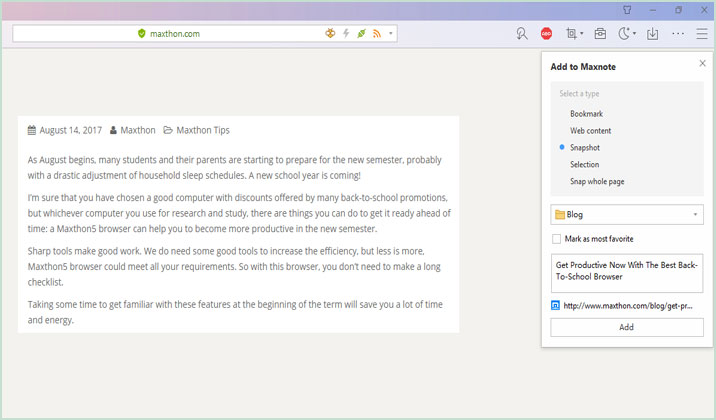Viewport: 716px width, 420px height.
Task: Click the green security shield icon
Action: coord(142,33)
